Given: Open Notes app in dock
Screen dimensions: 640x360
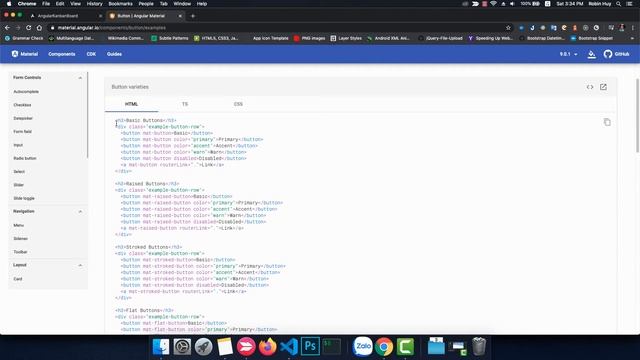Looking at the screenshot, I should click(x=224, y=347).
